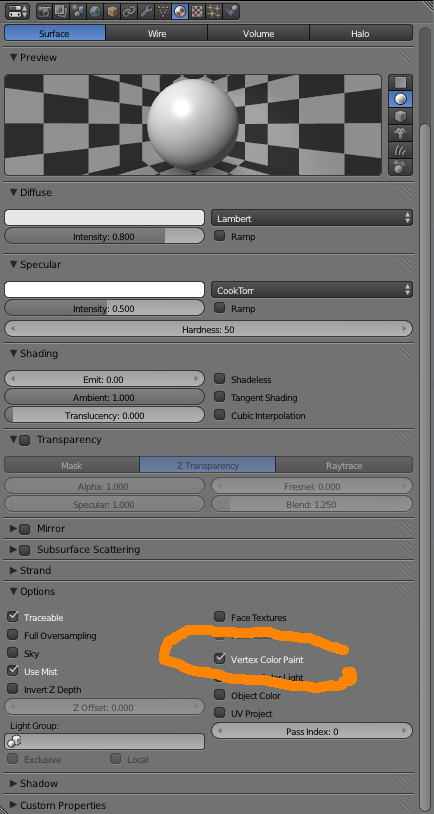
Task: Uncheck Use Mist
Action: click(x=12, y=671)
